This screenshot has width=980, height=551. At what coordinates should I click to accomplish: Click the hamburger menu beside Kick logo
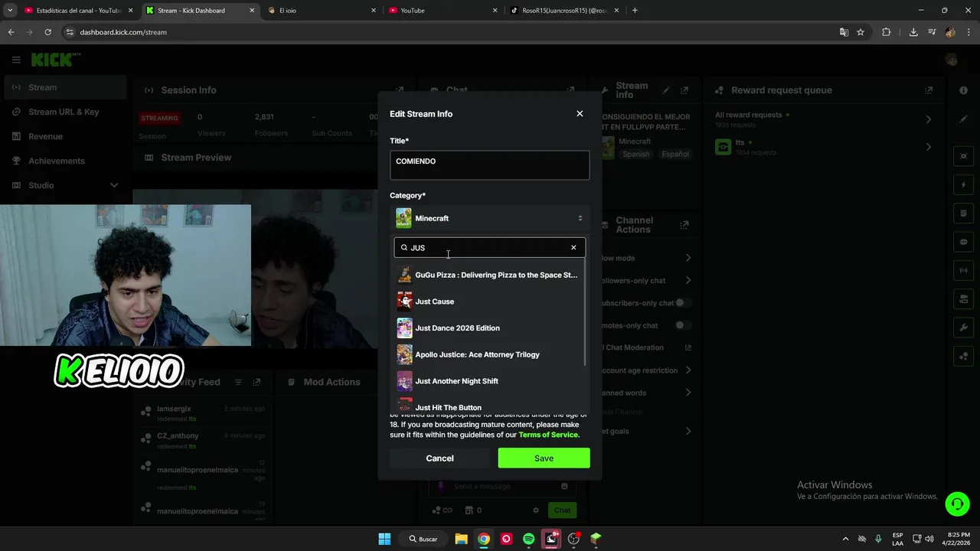[x=16, y=60]
